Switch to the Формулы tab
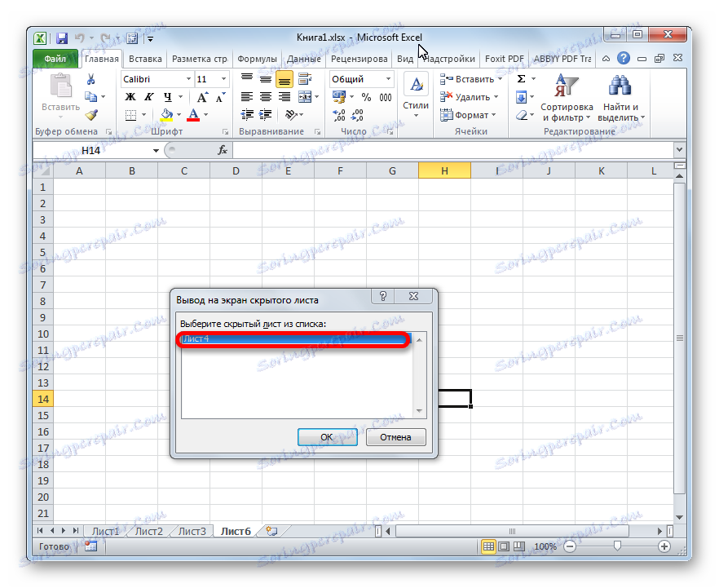 click(x=257, y=59)
